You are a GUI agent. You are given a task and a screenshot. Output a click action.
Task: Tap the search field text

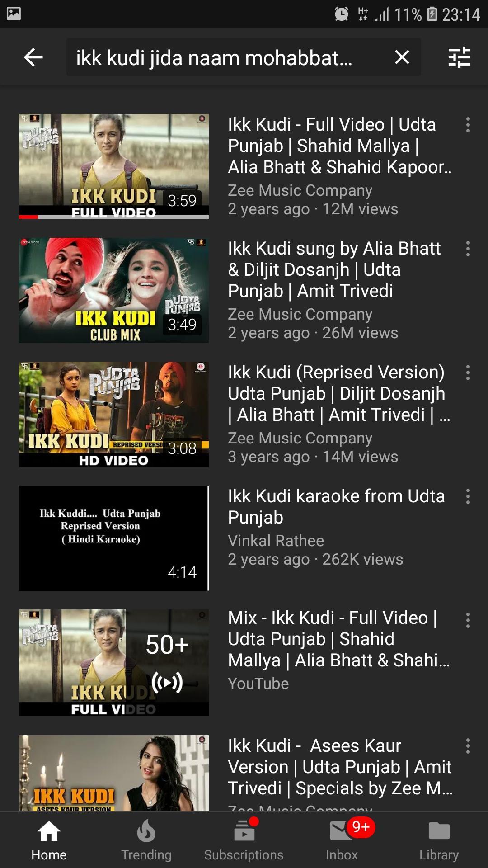(214, 58)
